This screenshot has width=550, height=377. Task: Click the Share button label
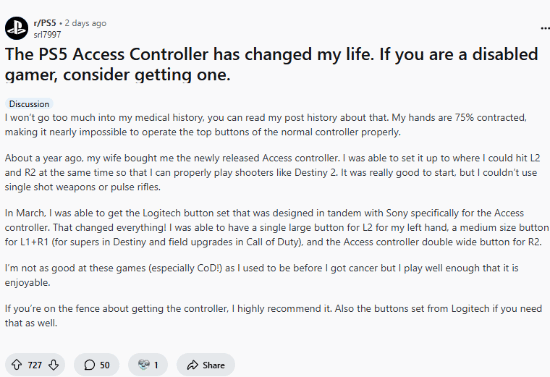click(x=213, y=365)
